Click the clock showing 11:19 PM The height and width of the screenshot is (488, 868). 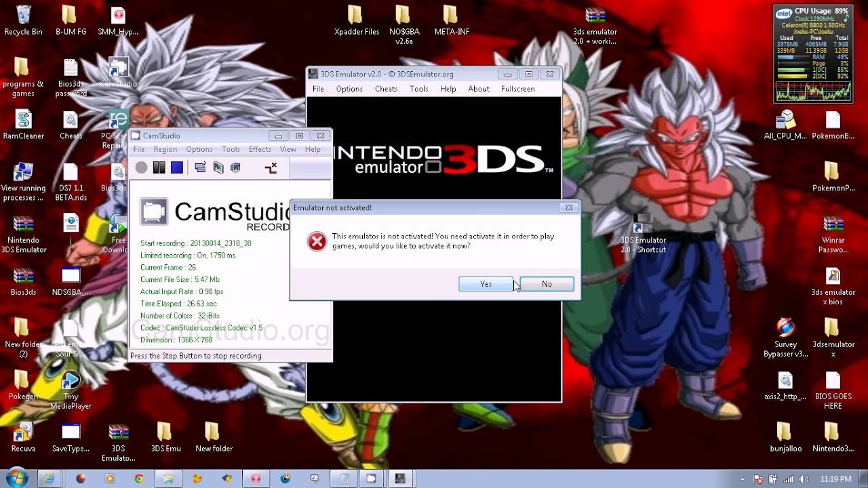click(x=835, y=479)
